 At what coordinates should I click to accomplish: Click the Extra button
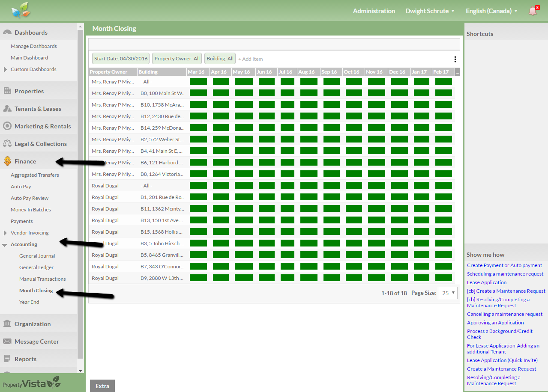pos(102,386)
